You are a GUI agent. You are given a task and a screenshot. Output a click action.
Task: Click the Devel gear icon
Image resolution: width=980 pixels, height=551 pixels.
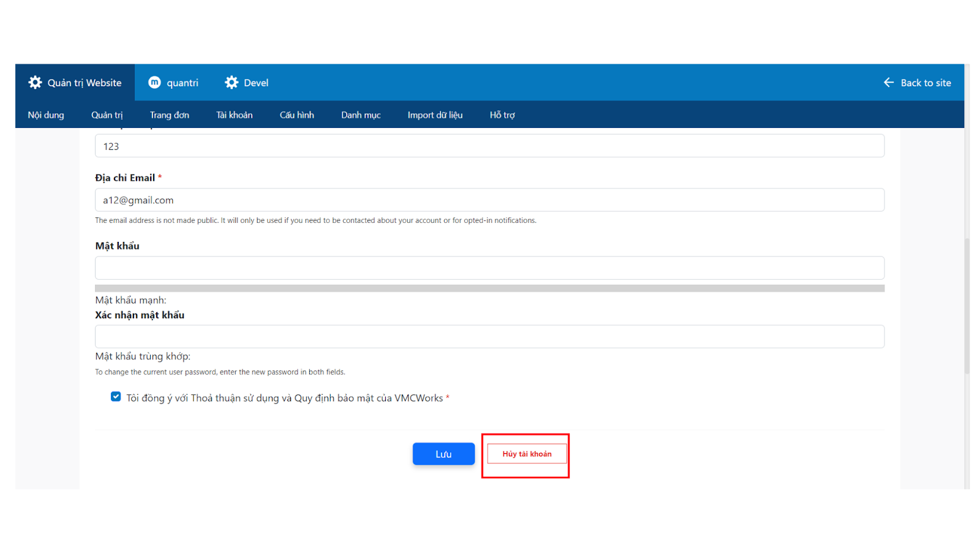tap(232, 83)
